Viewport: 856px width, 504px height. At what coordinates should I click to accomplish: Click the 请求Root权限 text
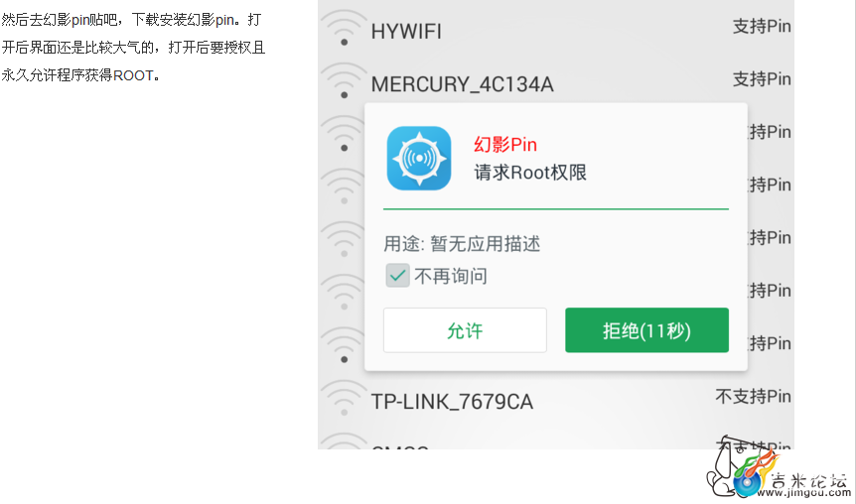tap(530, 173)
